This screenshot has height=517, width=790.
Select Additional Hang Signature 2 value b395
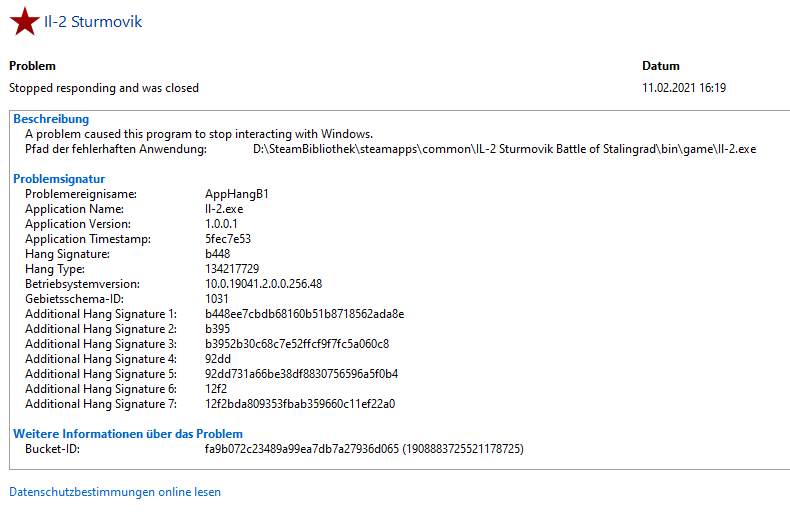[218, 329]
